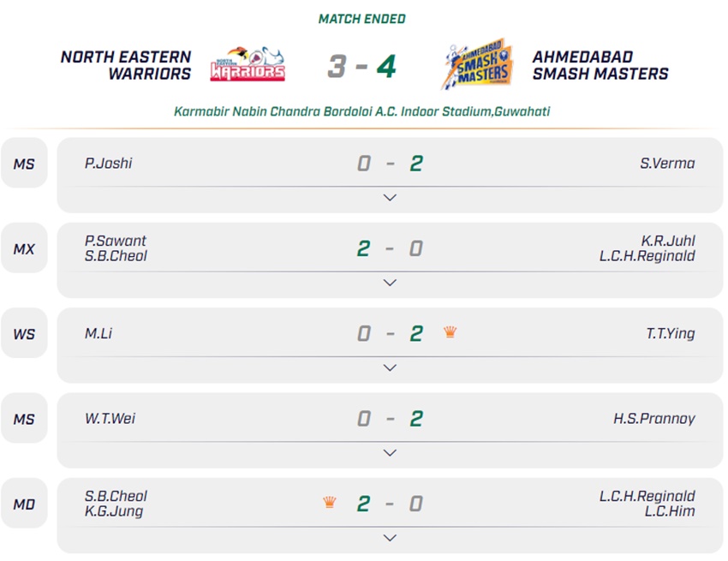Select the MD match type badge
This screenshot has height=561, width=728.
pyautogui.click(x=24, y=504)
